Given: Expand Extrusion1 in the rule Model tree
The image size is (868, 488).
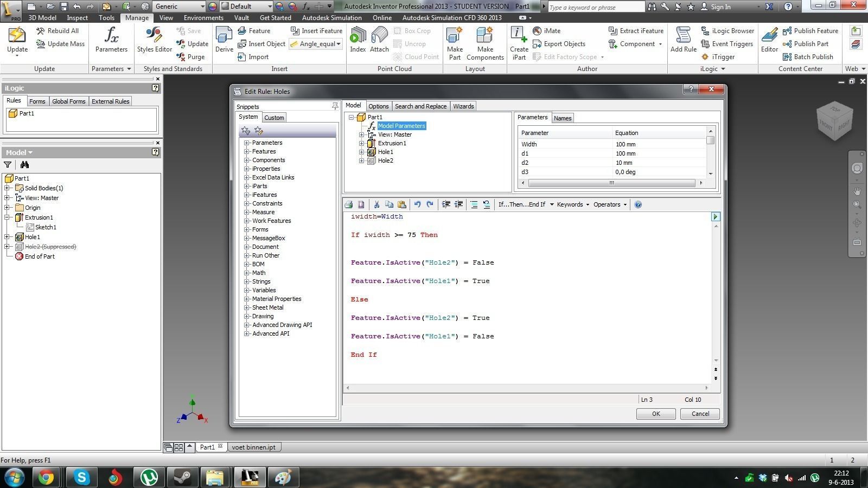Looking at the screenshot, I should tap(362, 144).
